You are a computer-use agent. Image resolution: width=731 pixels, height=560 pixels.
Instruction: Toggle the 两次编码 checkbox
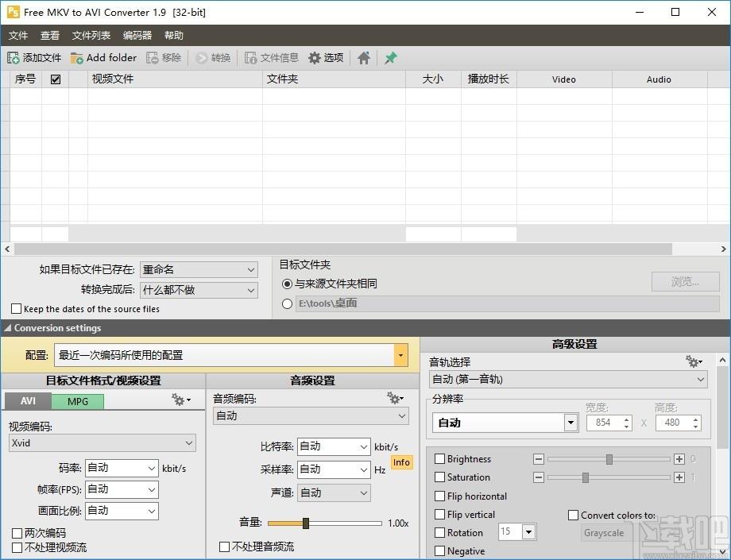[x=17, y=533]
